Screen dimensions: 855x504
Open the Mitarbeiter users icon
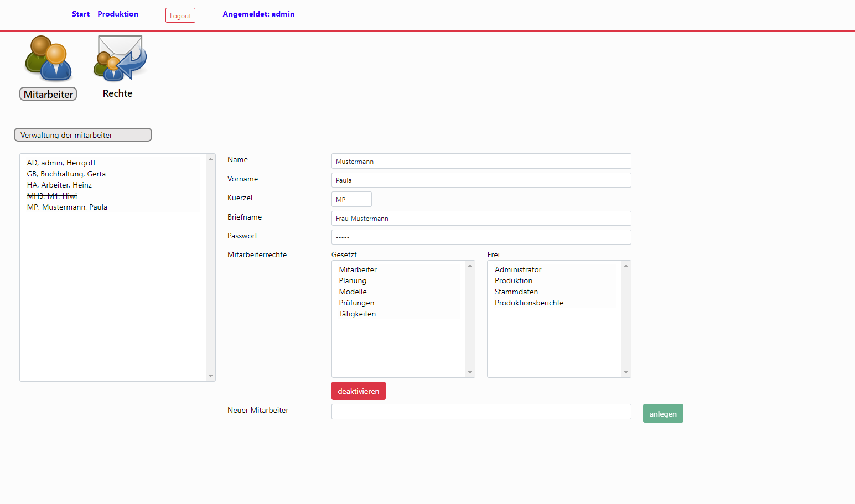(48, 58)
